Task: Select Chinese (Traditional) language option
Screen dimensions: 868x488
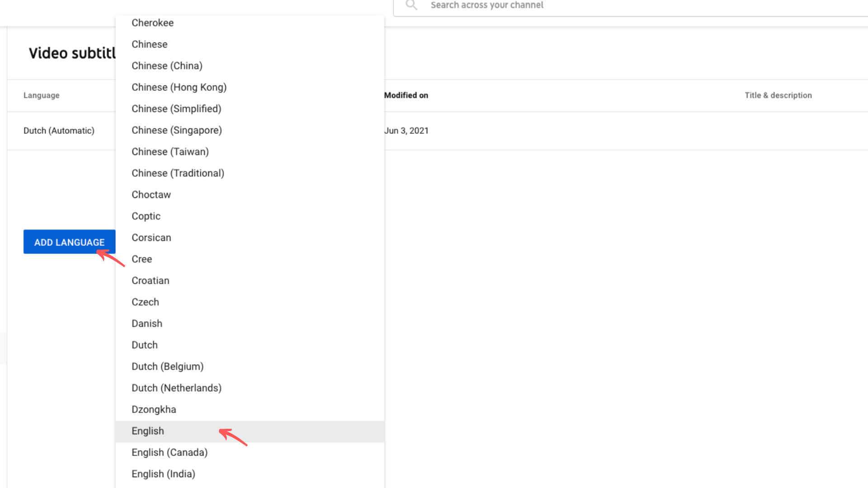Action: tap(178, 173)
